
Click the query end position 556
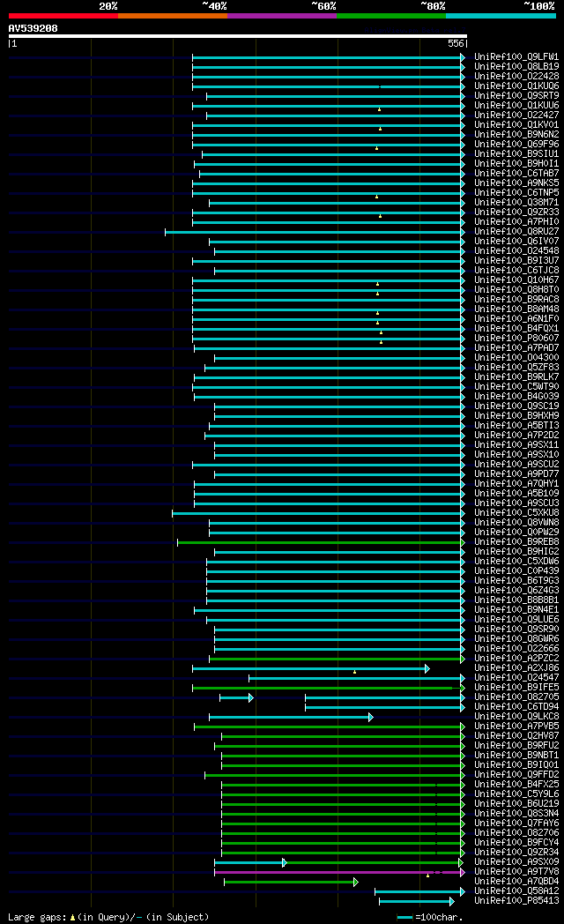(x=456, y=43)
